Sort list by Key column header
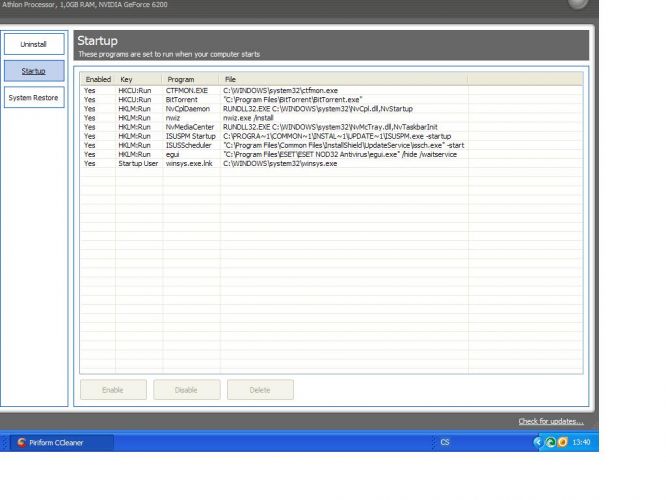The width and height of the screenshot is (666, 500). pos(139,79)
